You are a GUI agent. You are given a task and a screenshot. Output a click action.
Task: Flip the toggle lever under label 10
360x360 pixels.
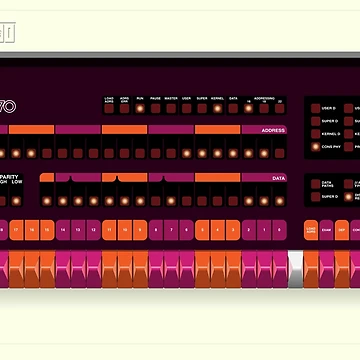pos(125,269)
